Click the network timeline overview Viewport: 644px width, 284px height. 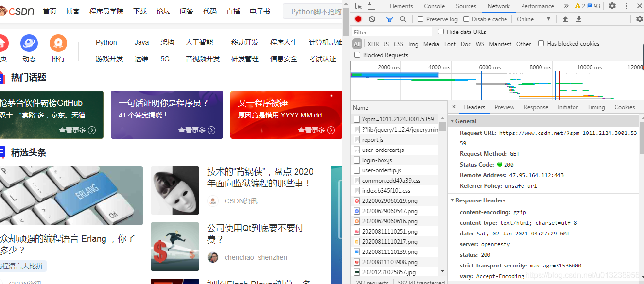[x=497, y=81]
